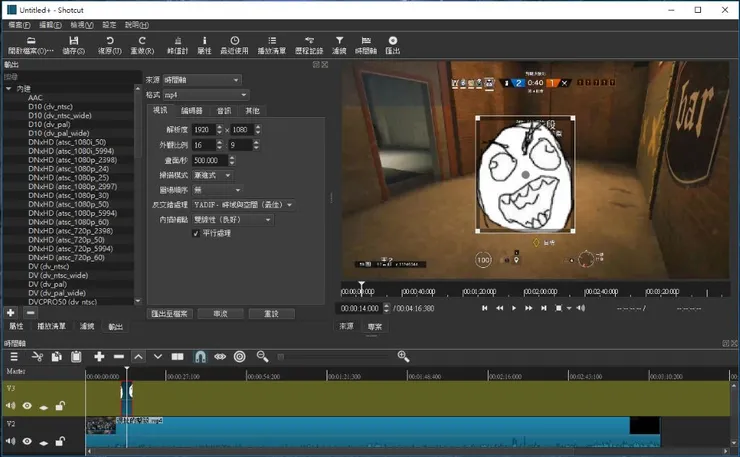This screenshot has height=457, width=740.
Task: Open the View menu
Action: tap(82, 25)
